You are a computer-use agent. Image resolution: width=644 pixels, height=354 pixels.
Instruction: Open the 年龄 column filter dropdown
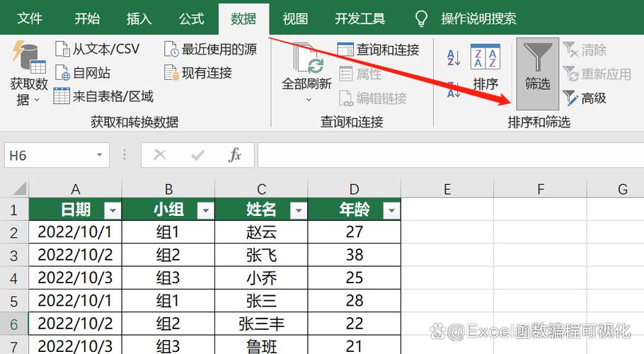point(391,211)
